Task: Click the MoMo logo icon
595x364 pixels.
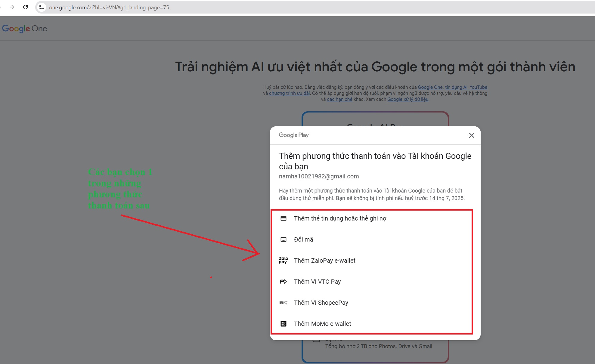Action: point(284,324)
